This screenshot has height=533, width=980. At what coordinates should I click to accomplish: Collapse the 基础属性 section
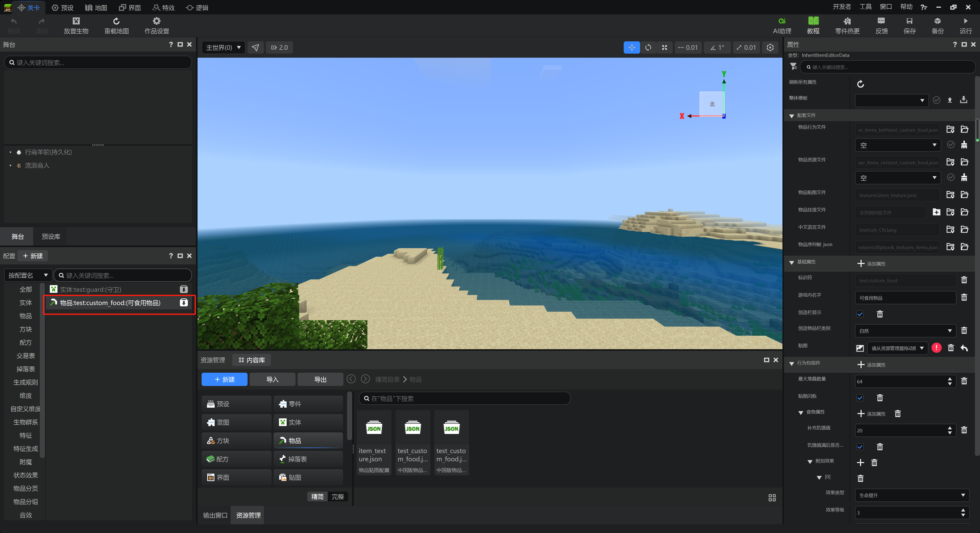tap(791, 262)
